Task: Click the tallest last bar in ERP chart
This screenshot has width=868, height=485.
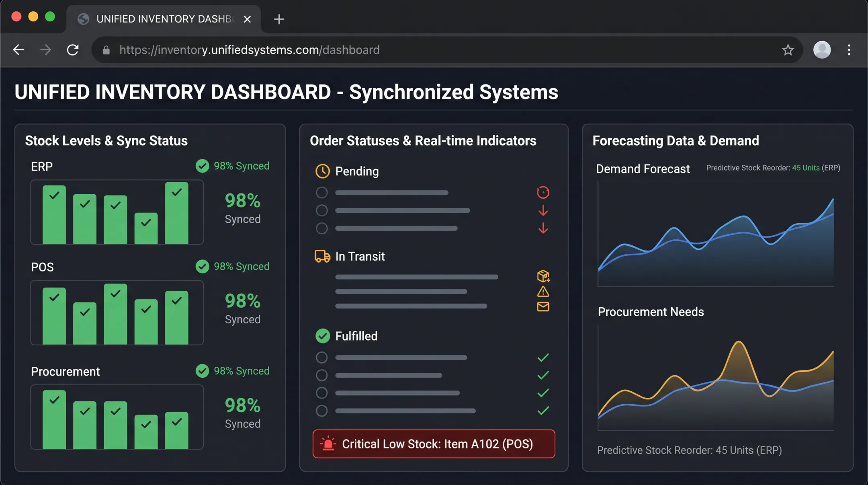Action: 176,213
